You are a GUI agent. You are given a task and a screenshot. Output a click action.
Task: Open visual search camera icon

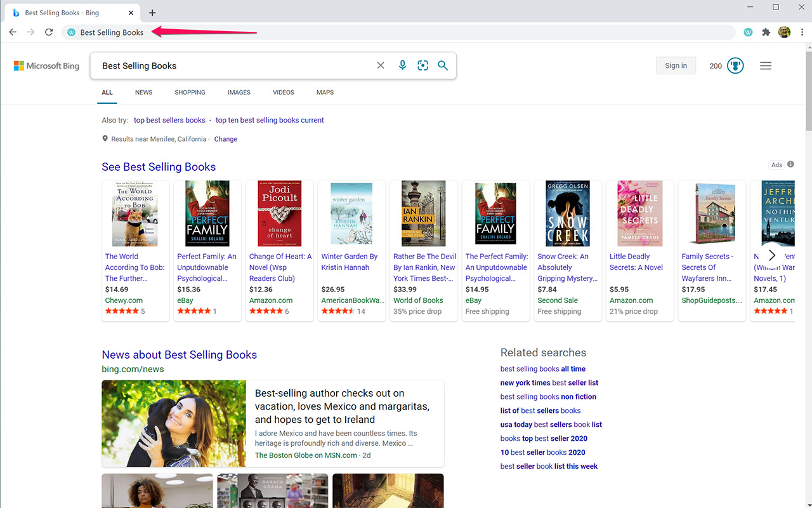423,65
